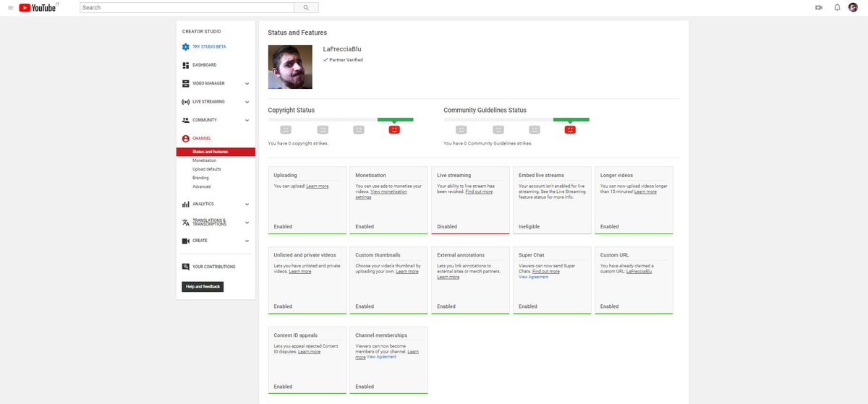Click Learn more in Uploading card
The width and height of the screenshot is (868, 404).
[317, 186]
